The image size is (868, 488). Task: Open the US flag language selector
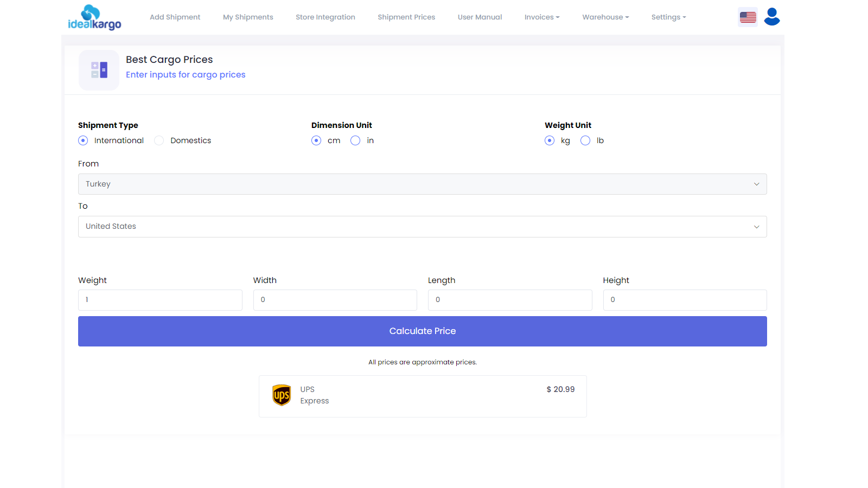click(748, 17)
